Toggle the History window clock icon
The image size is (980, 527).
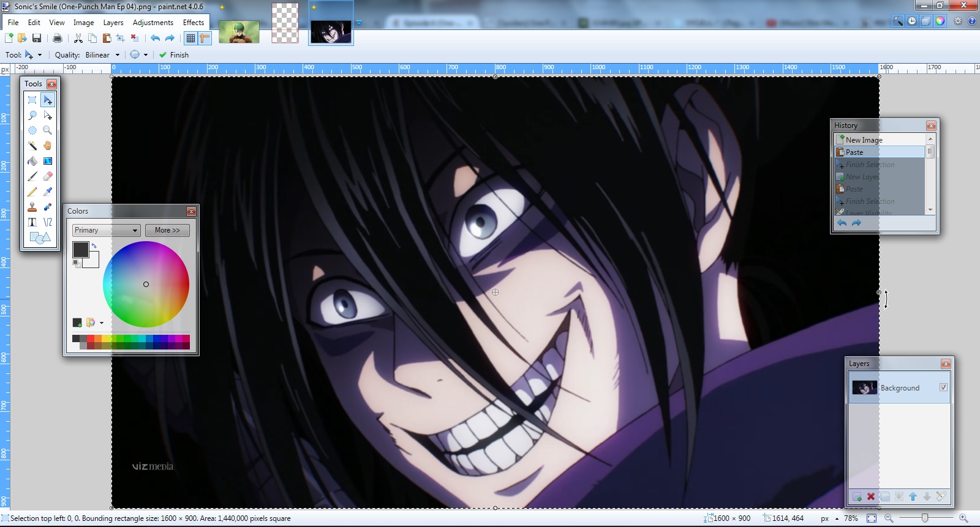[912, 21]
